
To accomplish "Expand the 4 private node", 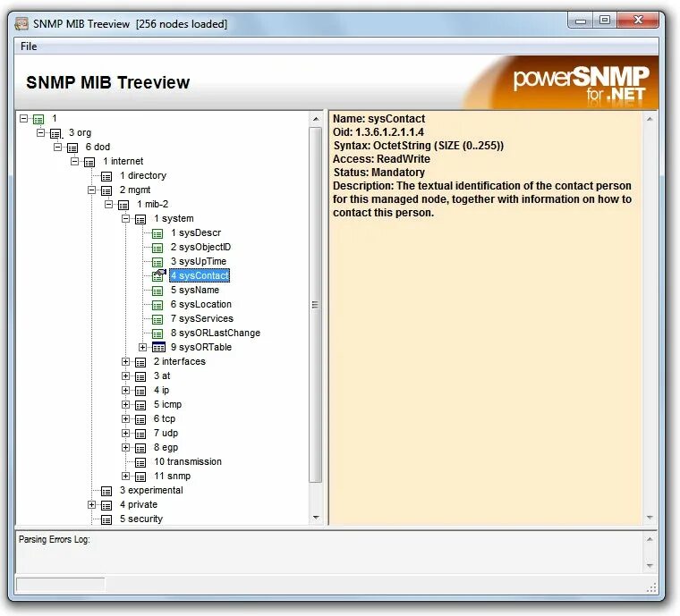I will [x=91, y=504].
